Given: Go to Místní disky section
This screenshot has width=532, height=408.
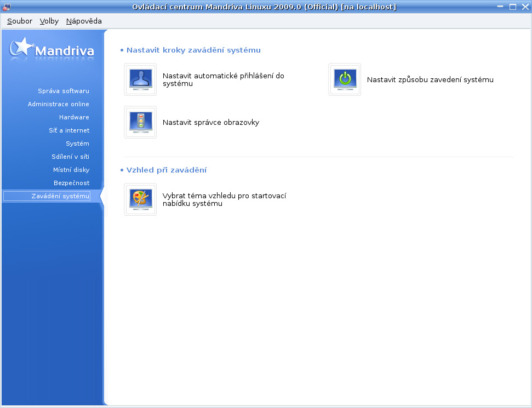Looking at the screenshot, I should click(71, 170).
